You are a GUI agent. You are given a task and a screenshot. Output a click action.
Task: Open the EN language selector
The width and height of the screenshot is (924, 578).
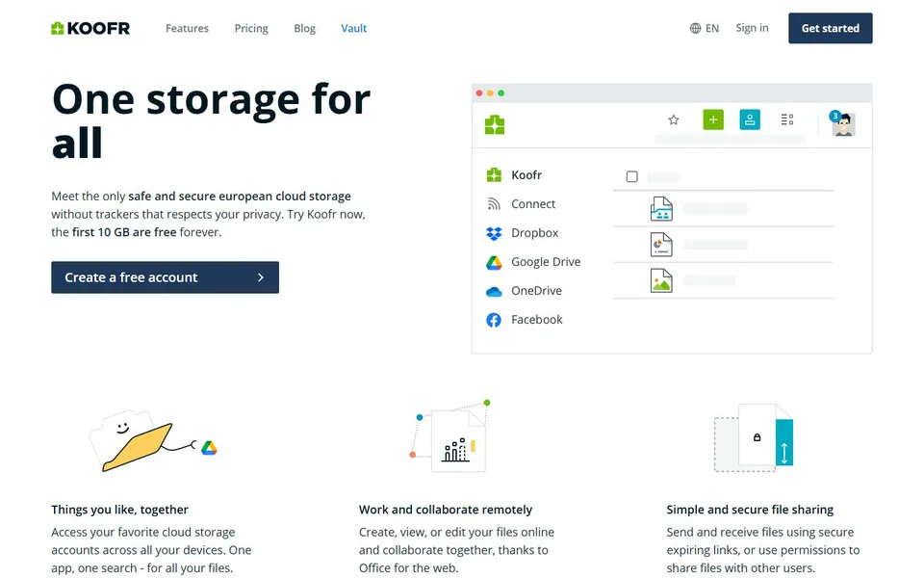click(705, 28)
